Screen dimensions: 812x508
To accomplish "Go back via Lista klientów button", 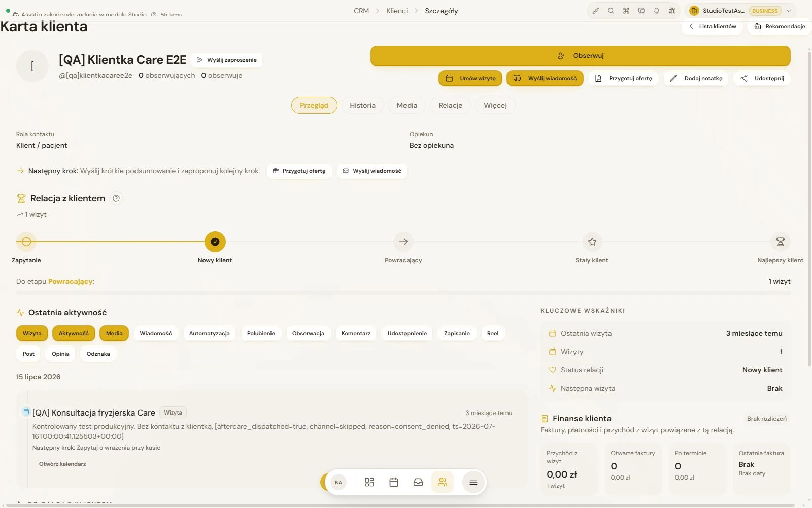I will [712, 26].
